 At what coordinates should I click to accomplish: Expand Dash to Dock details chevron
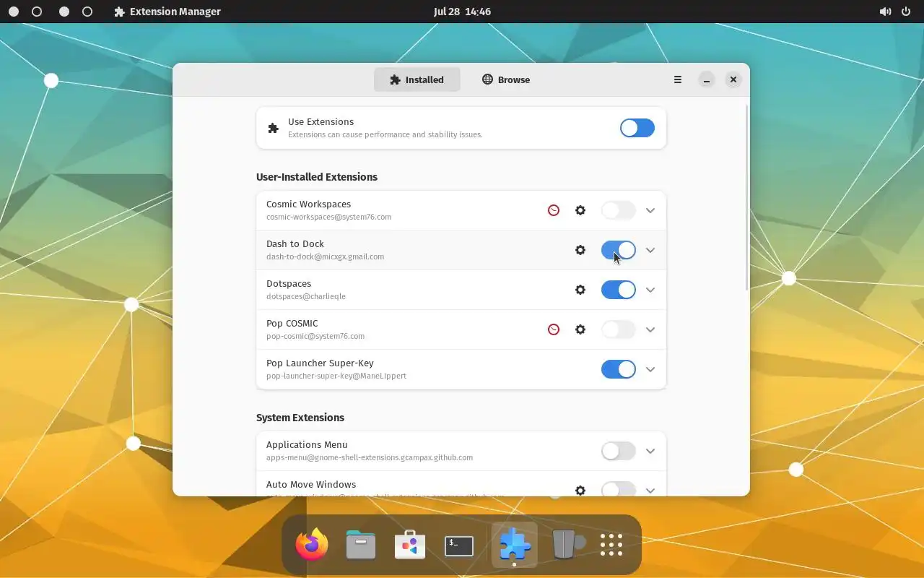pyautogui.click(x=650, y=250)
